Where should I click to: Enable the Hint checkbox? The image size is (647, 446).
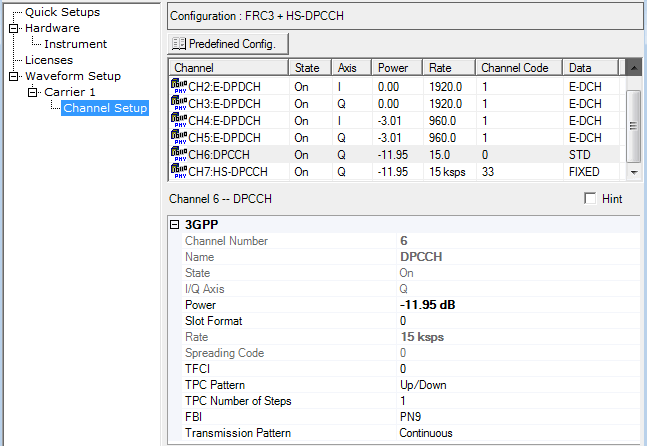[x=590, y=198]
